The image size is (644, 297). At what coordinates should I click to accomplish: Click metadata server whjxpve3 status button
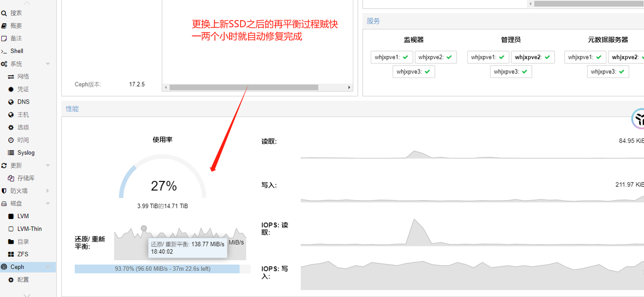[608, 72]
